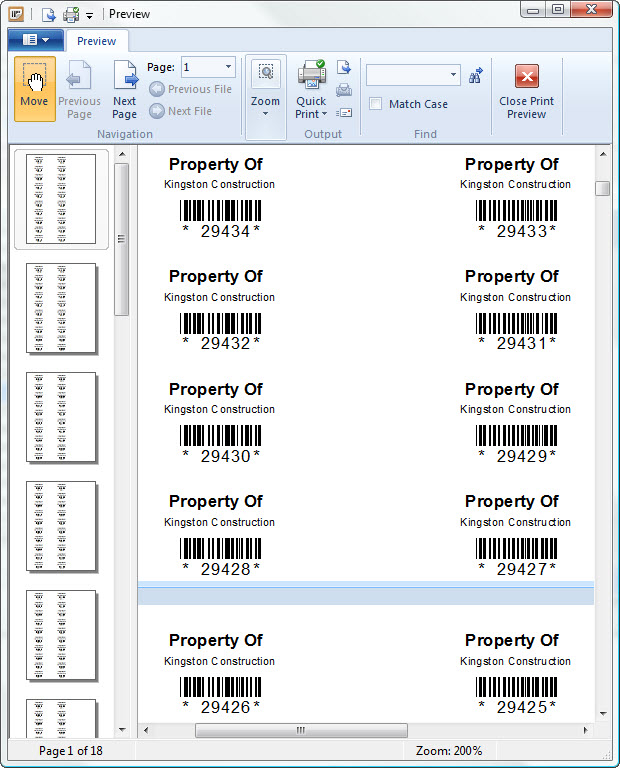This screenshot has height=768, width=620.
Task: Go to the Next Page
Action: pos(124,89)
